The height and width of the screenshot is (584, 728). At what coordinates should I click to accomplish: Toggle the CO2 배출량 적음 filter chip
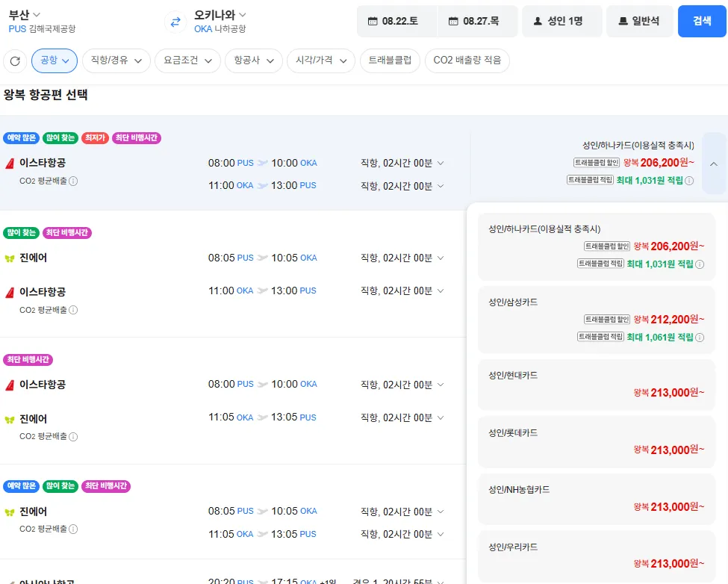[x=467, y=60]
